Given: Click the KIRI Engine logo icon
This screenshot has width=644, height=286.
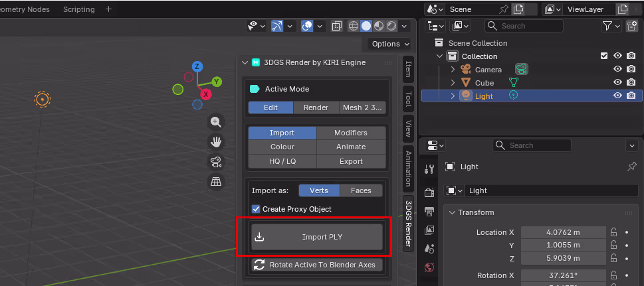Looking at the screenshot, I should coord(256,62).
